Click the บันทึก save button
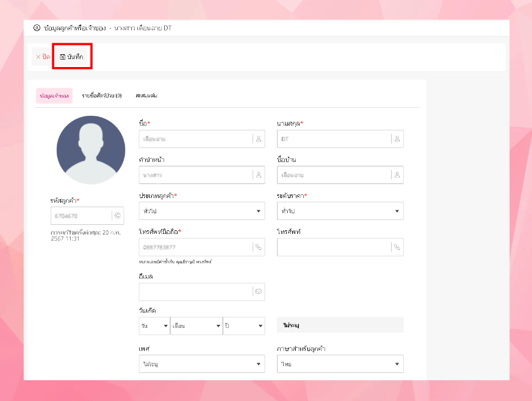The width and height of the screenshot is (532, 401). (x=71, y=57)
